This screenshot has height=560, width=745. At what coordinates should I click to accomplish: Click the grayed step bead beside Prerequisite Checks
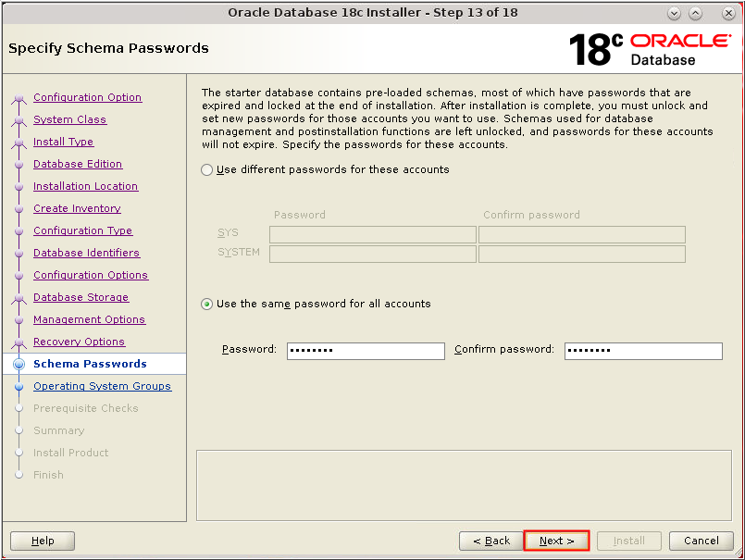click(19, 408)
